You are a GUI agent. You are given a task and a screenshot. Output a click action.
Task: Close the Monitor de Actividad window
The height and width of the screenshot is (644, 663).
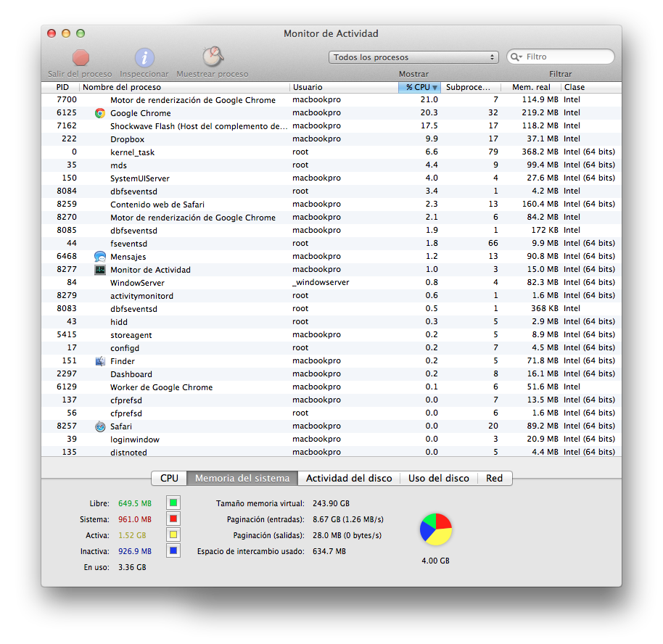coord(52,33)
